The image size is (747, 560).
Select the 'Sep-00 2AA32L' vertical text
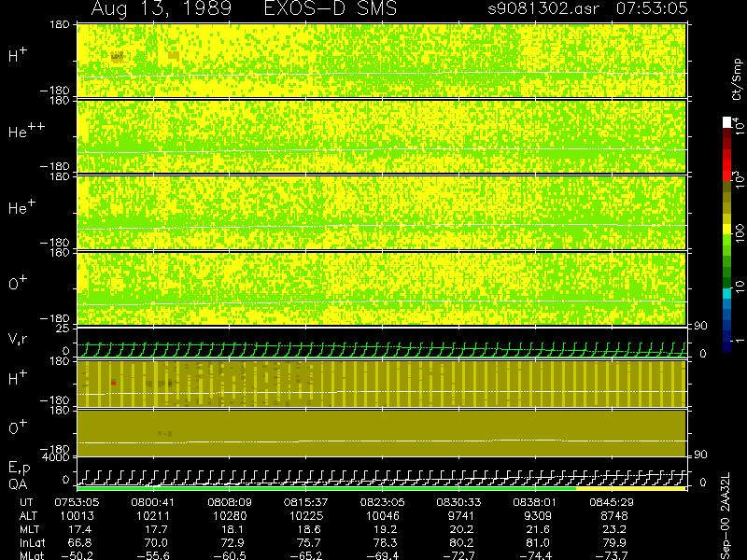pyautogui.click(x=726, y=517)
